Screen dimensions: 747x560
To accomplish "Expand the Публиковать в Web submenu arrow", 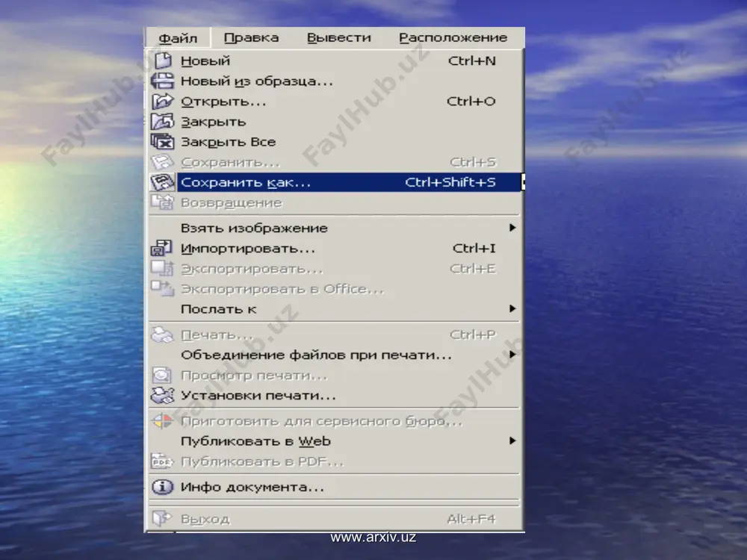I will [x=512, y=441].
